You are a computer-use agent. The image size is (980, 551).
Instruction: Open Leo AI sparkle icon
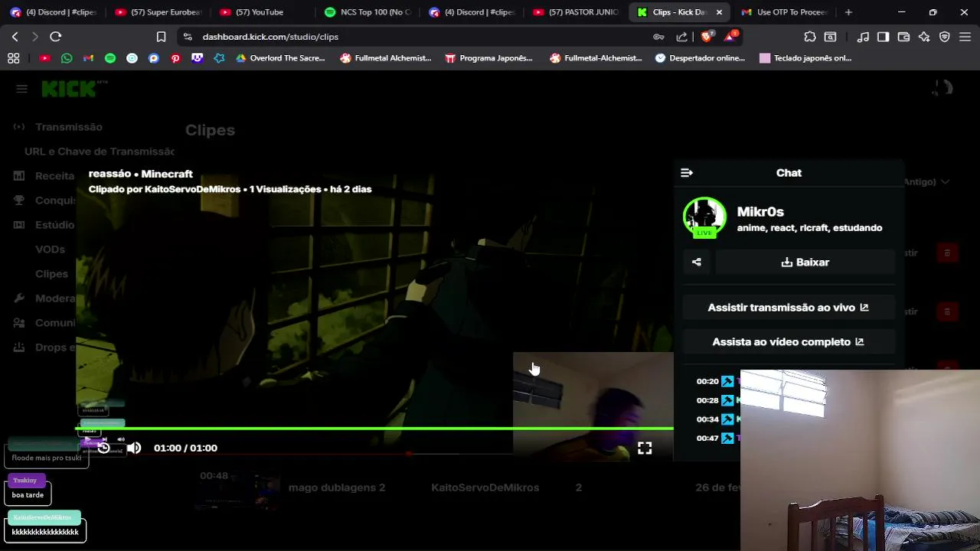point(924,37)
